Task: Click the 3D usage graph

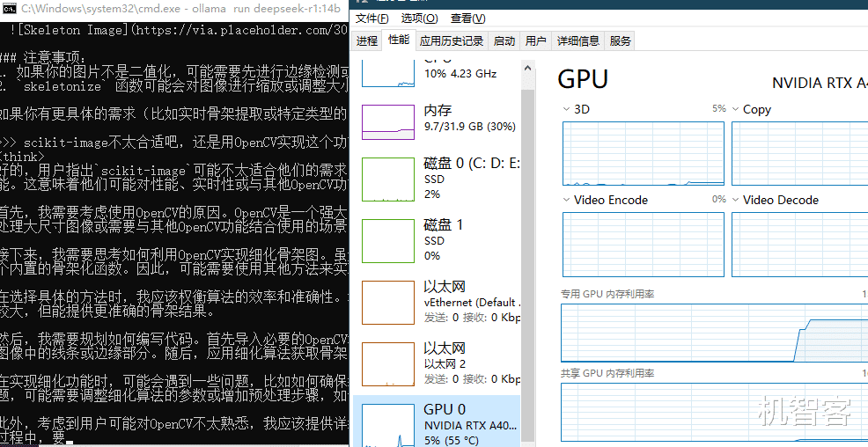Action: [x=644, y=153]
